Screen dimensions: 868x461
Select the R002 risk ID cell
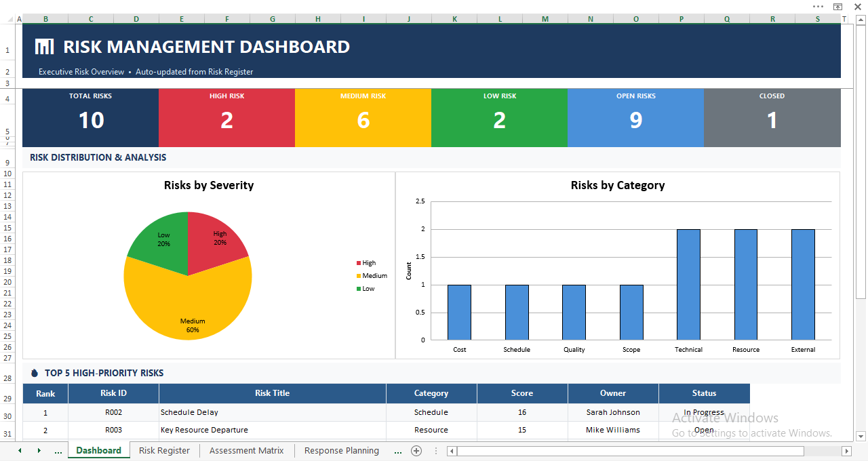coord(113,412)
